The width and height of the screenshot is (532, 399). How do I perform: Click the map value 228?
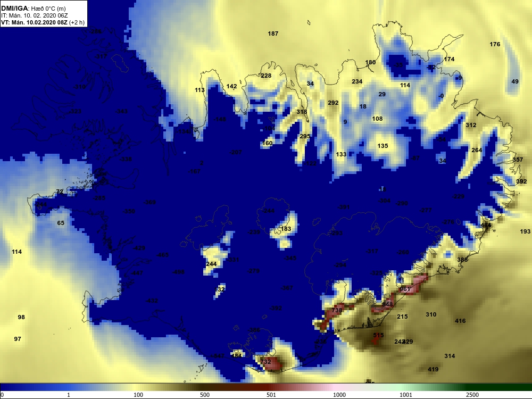(x=266, y=76)
